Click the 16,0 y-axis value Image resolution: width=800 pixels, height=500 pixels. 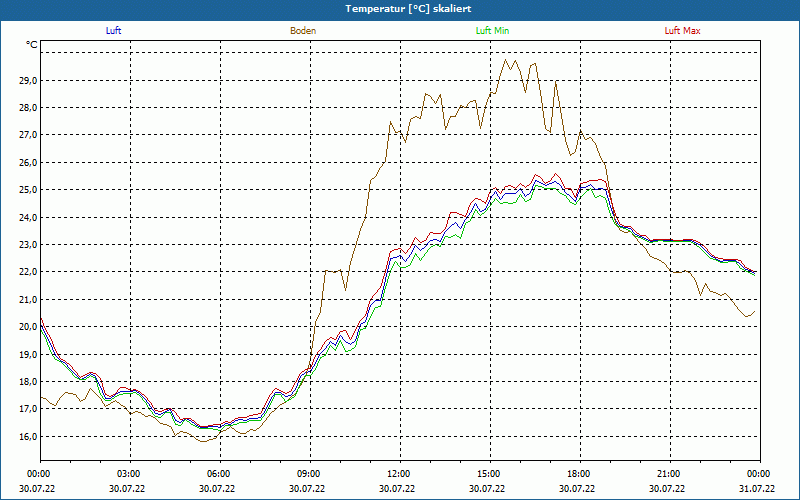pyautogui.click(x=29, y=436)
